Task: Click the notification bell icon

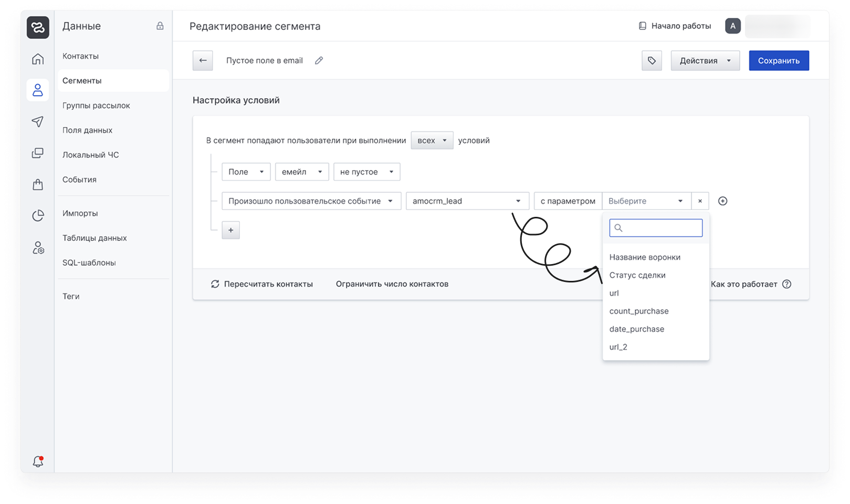Action: click(x=38, y=461)
